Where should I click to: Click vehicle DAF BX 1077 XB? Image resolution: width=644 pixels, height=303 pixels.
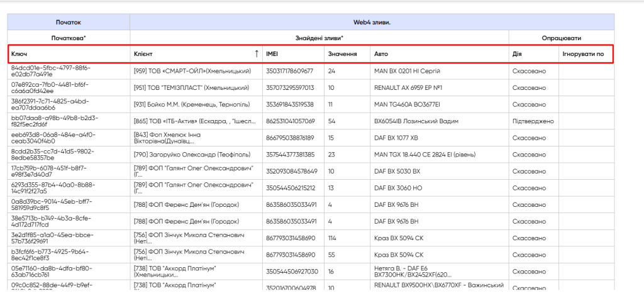396,138
